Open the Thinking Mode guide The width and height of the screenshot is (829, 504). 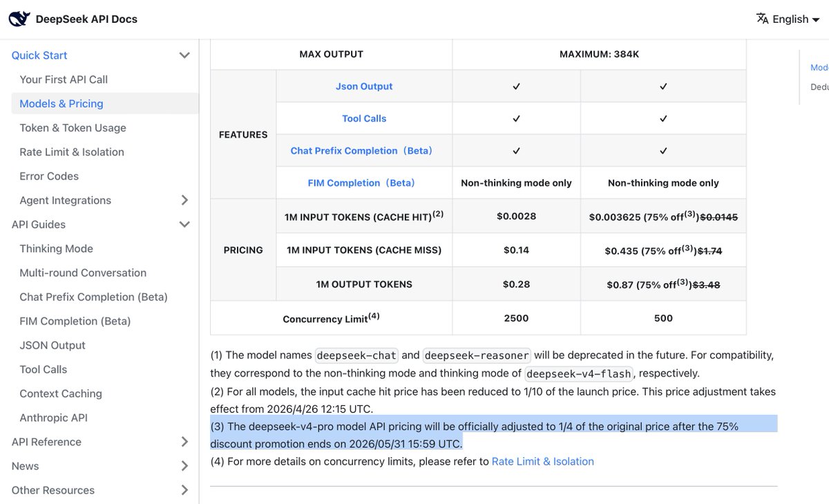[56, 249]
